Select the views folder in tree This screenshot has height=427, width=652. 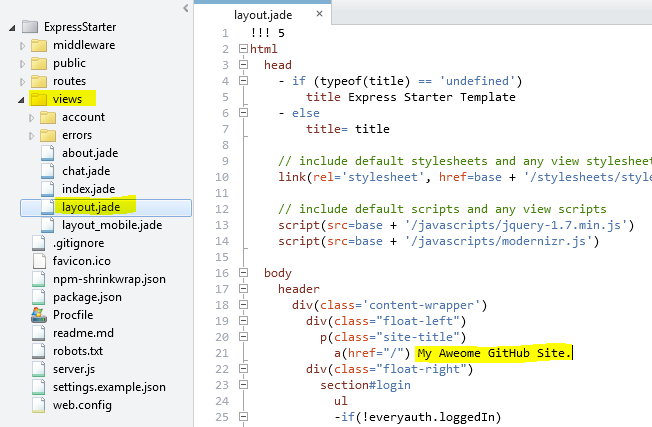coord(67,99)
